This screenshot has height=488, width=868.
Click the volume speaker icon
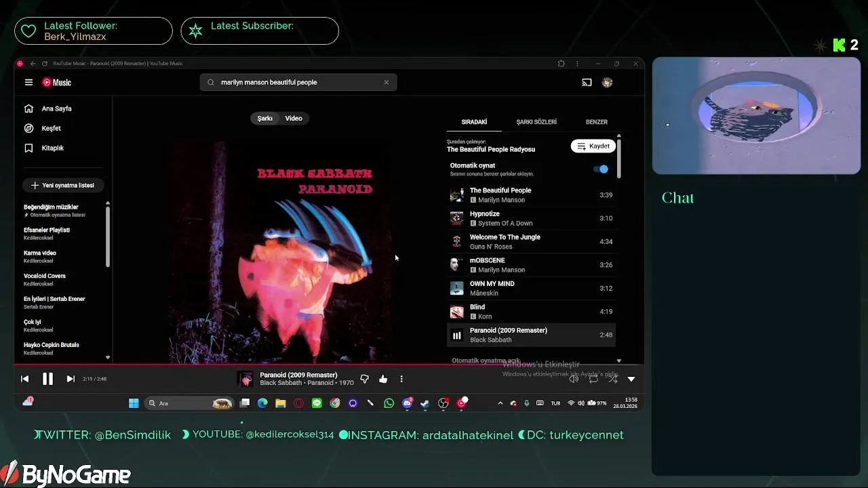coord(574,379)
